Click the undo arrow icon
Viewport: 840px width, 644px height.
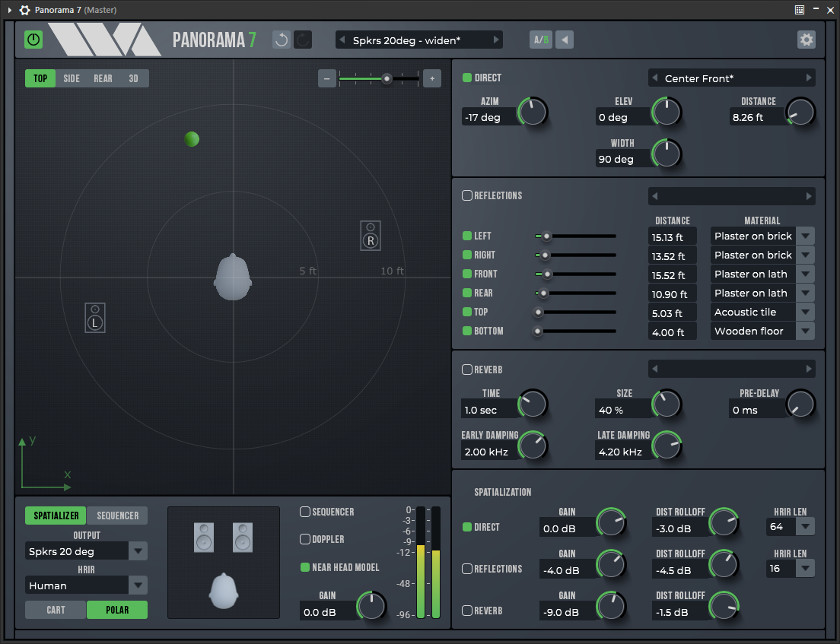click(282, 40)
